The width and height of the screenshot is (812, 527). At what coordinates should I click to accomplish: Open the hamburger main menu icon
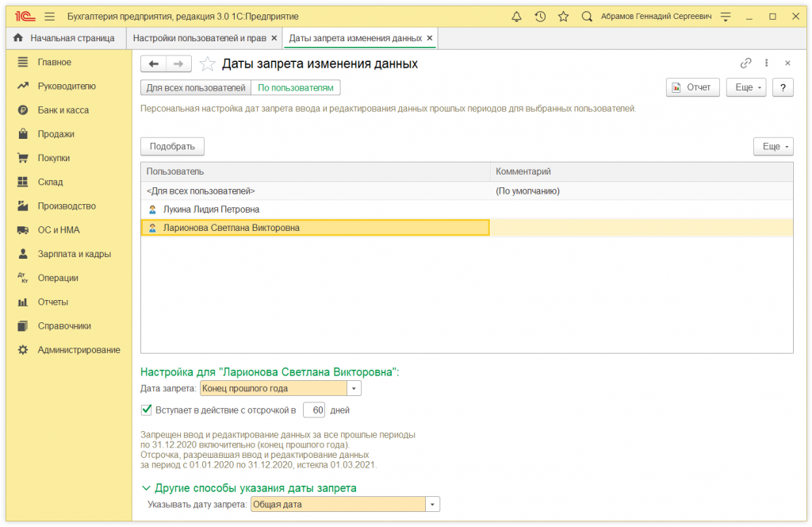click(x=50, y=16)
